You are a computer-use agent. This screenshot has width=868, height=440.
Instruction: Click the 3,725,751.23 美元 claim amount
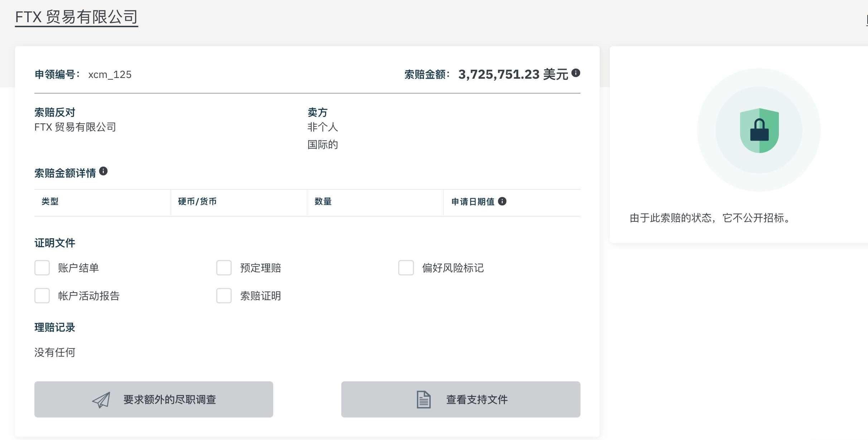point(513,74)
